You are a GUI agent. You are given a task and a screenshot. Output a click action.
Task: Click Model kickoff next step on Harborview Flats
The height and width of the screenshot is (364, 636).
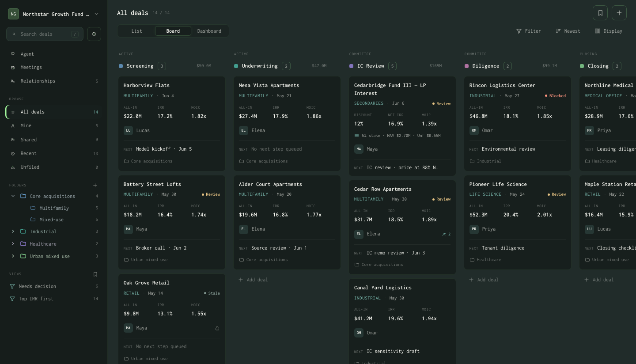[164, 149]
